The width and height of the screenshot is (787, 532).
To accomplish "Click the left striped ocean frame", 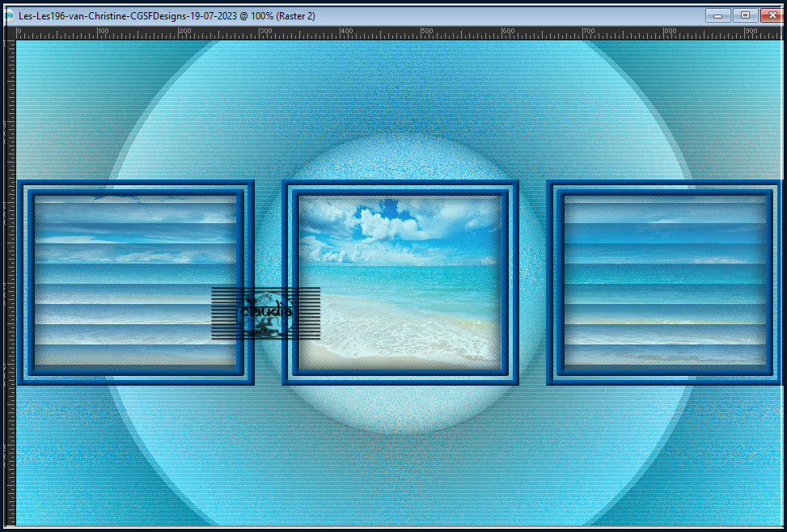I will pos(136,282).
